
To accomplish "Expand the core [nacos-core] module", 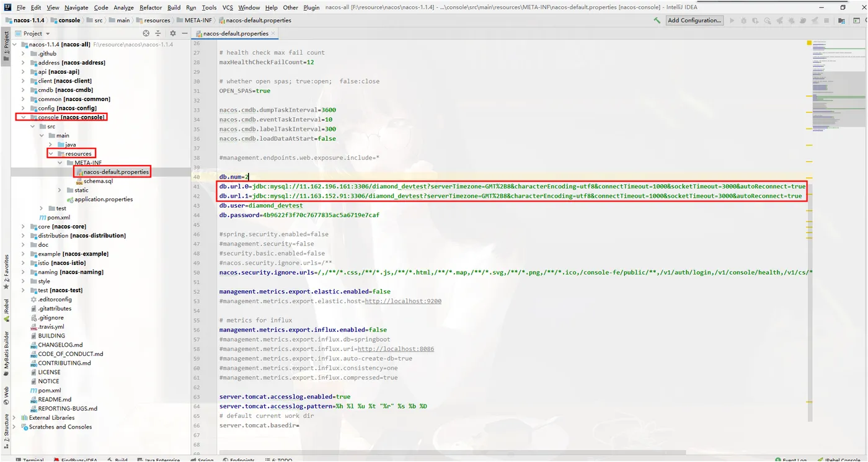I will click(x=24, y=227).
